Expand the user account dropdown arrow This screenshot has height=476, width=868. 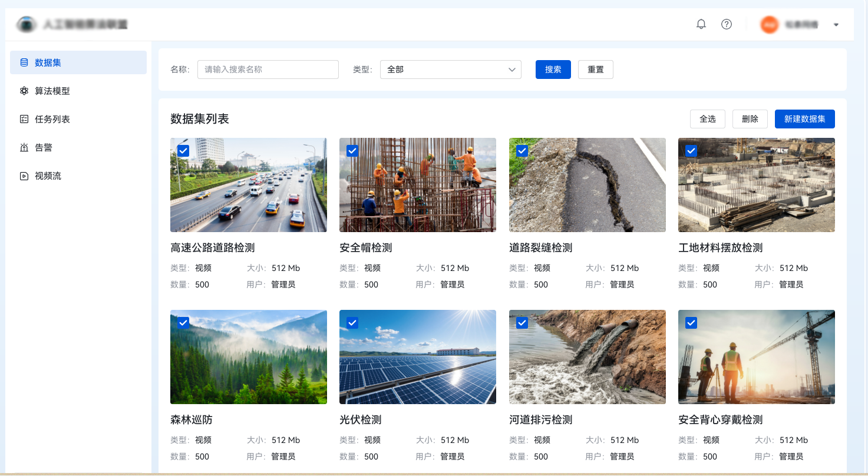[x=836, y=25]
